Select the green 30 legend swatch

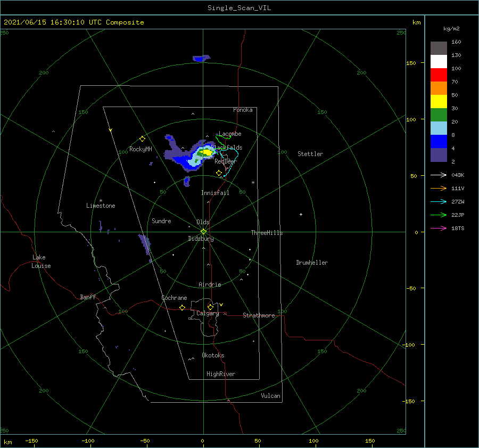[x=439, y=115]
